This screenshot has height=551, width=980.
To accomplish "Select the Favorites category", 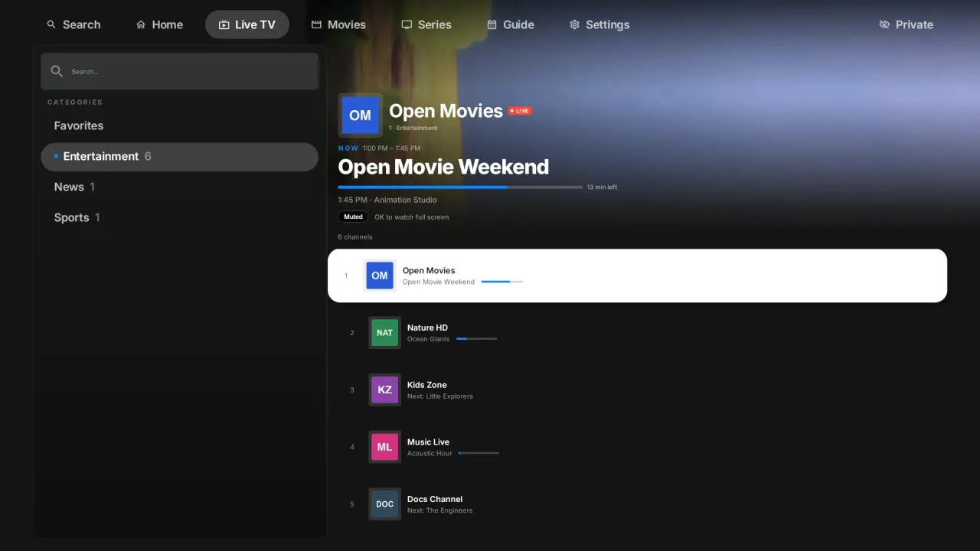I will click(179, 126).
